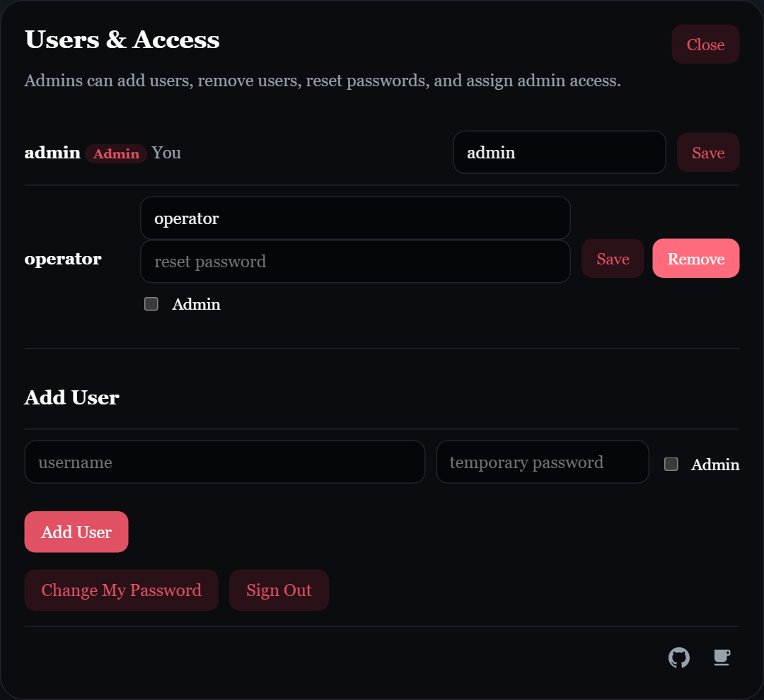Click the pink Add User button
The image size is (764, 700).
point(76,532)
